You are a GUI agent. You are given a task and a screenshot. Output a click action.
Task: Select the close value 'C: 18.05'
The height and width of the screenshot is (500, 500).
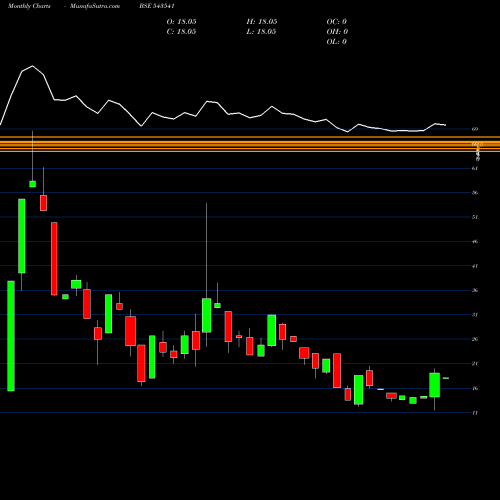click(181, 32)
